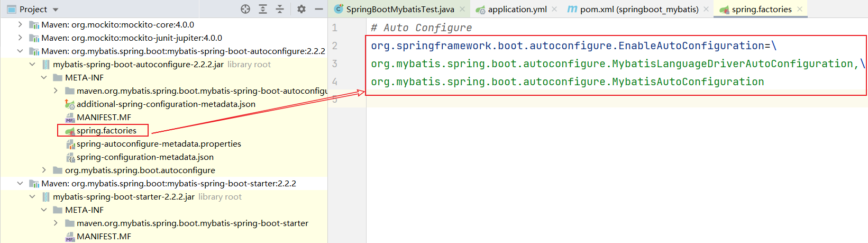Collapse META-INF folder under the starter jar
The height and width of the screenshot is (243, 868).
[x=44, y=210]
